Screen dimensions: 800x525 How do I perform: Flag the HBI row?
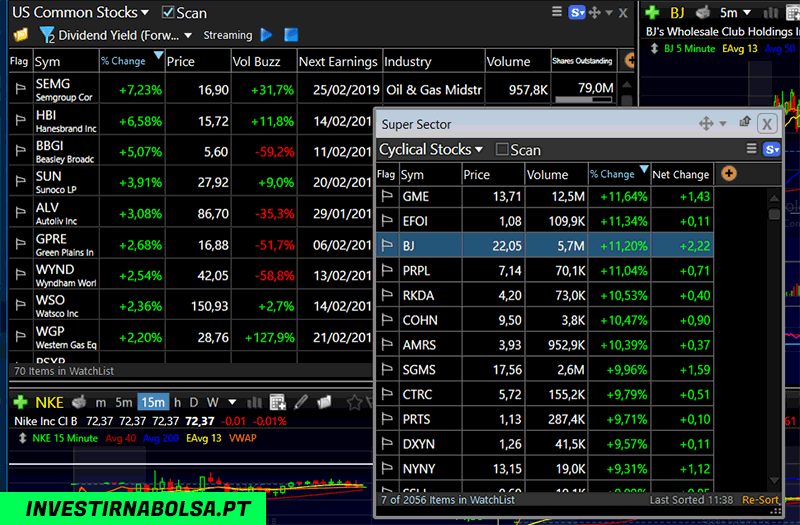[x=20, y=120]
